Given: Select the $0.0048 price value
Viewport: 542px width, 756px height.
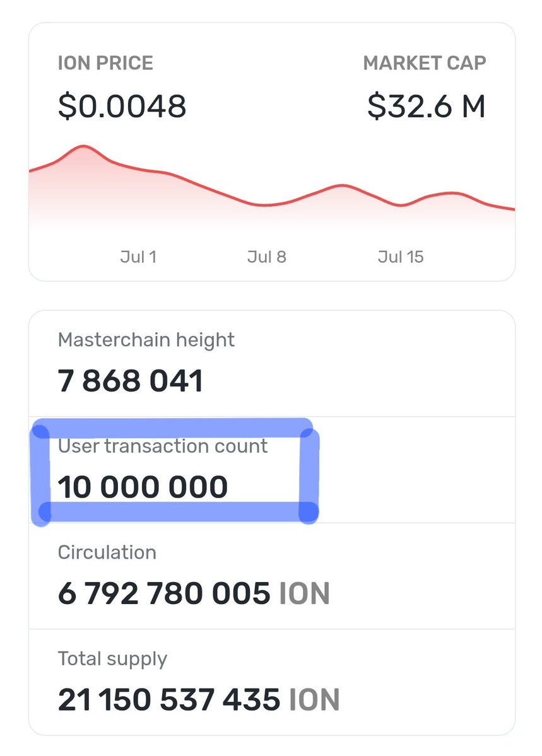Looking at the screenshot, I should click(x=122, y=106).
